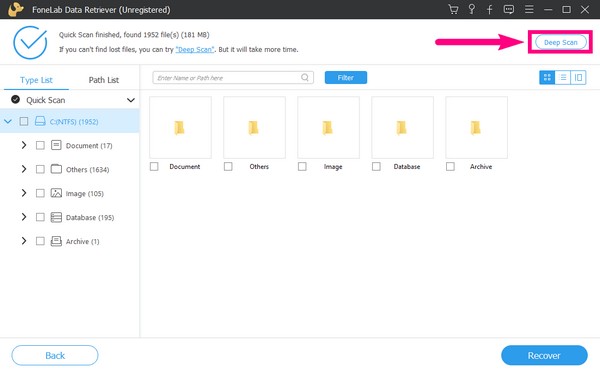Switch to thumbnail grid view
Image resolution: width=600 pixels, height=377 pixels.
[x=547, y=78]
